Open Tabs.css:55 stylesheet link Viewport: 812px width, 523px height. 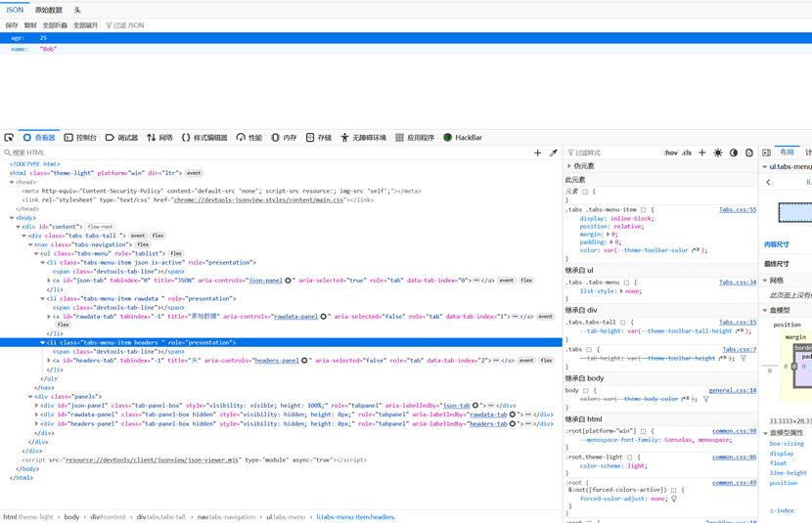pyautogui.click(x=738, y=209)
